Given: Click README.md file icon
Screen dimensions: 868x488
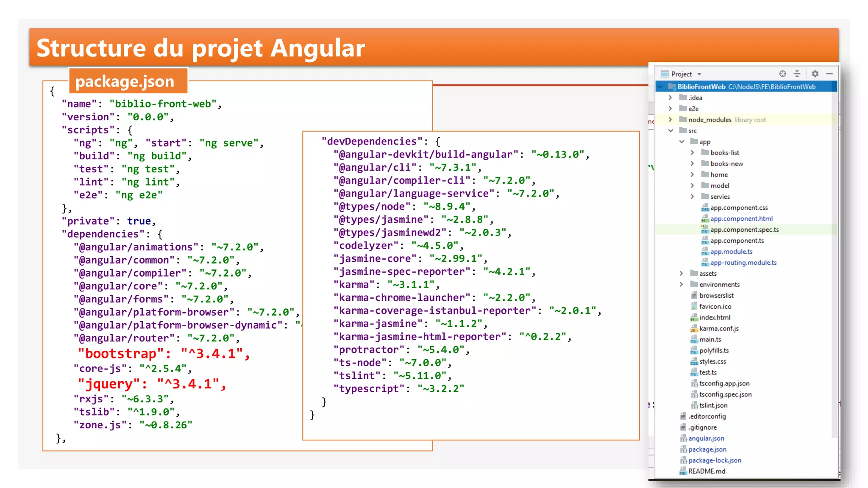Looking at the screenshot, I should tap(683, 471).
